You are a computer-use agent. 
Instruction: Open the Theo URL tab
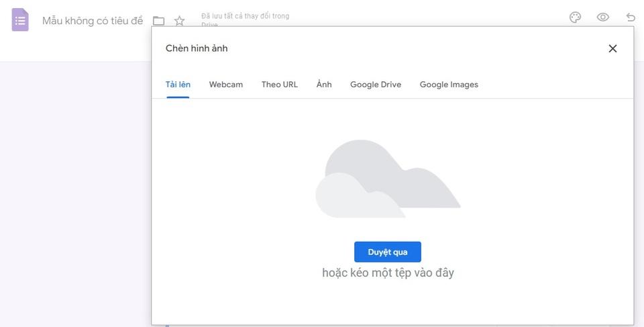pos(280,85)
